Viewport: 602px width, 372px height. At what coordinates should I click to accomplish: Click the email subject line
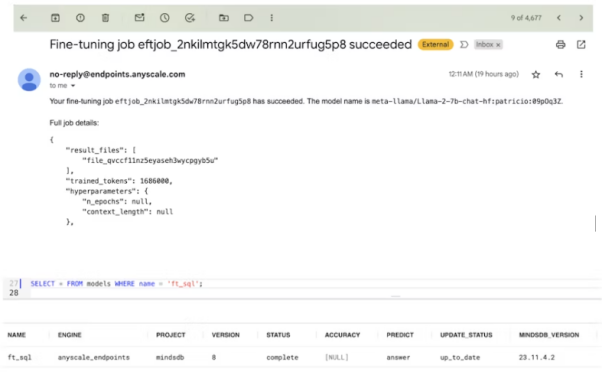(230, 45)
